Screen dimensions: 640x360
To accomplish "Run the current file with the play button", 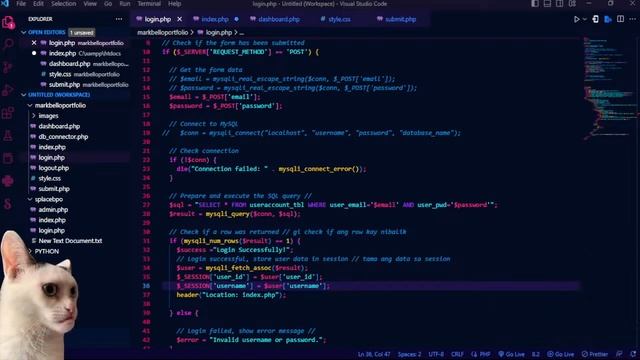I will pyautogui.click(x=576, y=19).
